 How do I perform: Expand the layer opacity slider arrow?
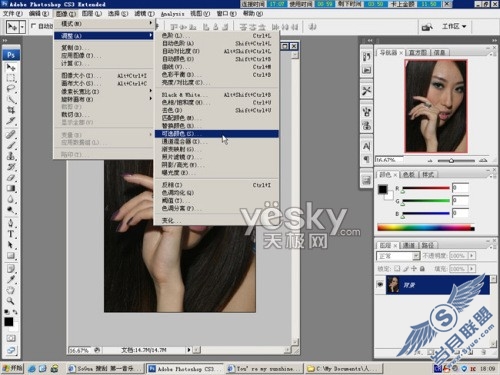[472, 256]
